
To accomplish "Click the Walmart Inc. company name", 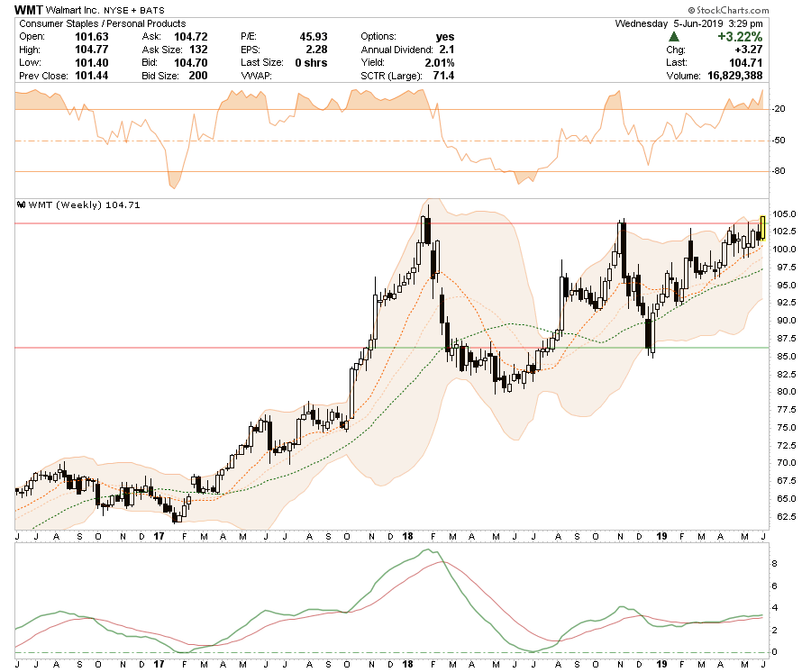I will (74, 10).
